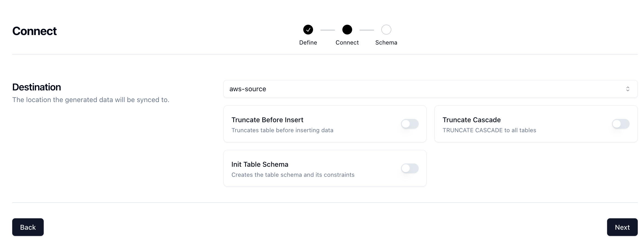Click the Destination section heading
This screenshot has width=644, height=246.
(37, 87)
